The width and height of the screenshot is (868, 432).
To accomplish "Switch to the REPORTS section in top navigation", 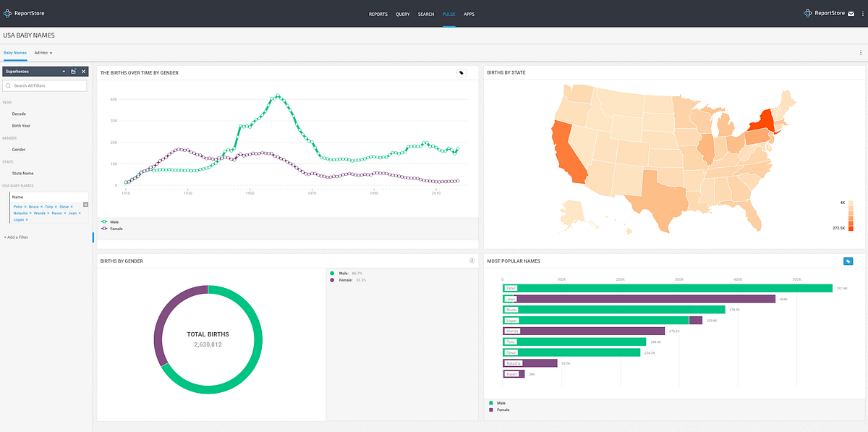I will (x=378, y=14).
